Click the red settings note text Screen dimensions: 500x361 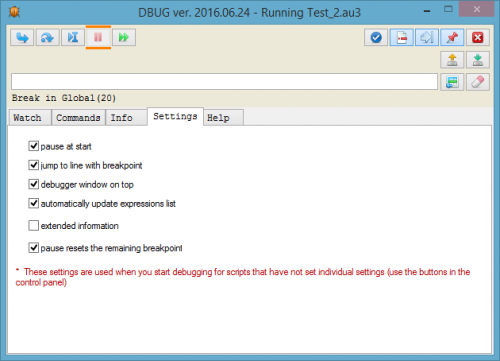(243, 277)
